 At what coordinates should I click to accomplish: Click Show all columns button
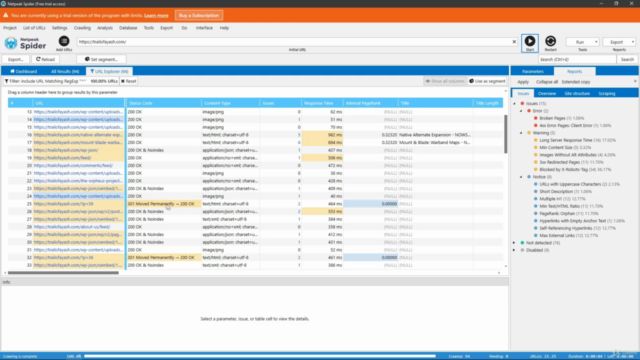pyautogui.click(x=445, y=81)
